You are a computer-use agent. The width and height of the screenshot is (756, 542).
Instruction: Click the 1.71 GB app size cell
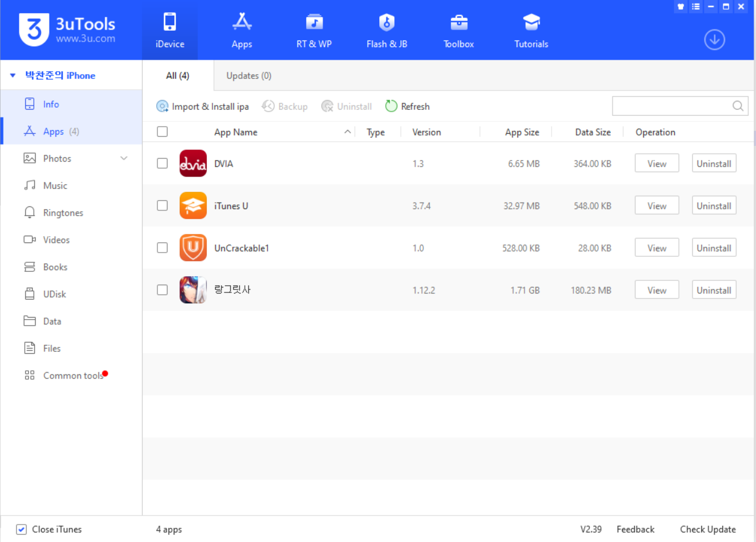(x=525, y=290)
